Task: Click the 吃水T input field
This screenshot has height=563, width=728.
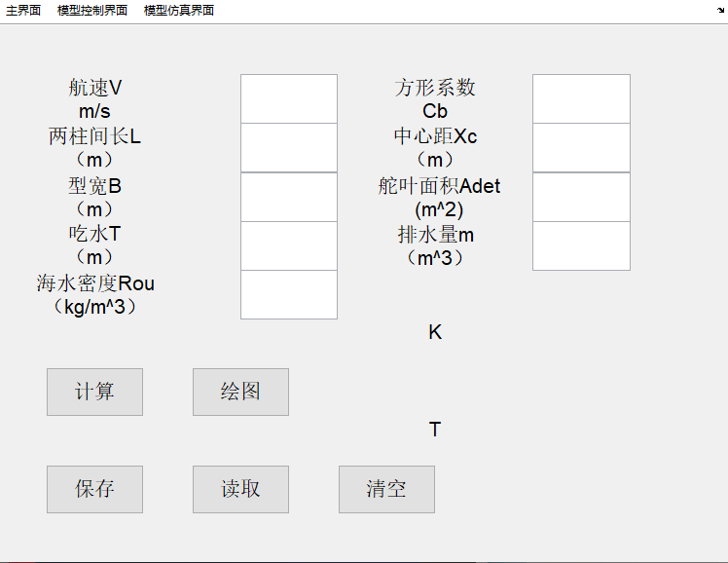Action: point(289,245)
